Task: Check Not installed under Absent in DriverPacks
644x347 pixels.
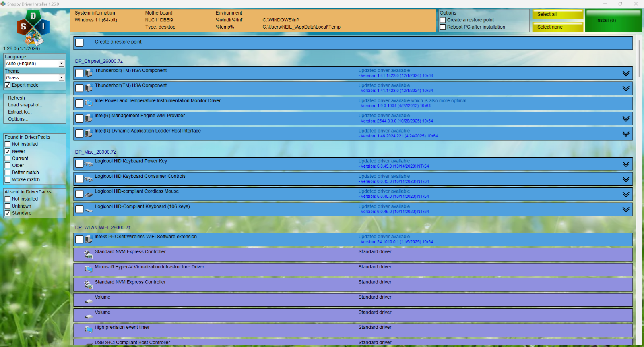Action: point(8,199)
